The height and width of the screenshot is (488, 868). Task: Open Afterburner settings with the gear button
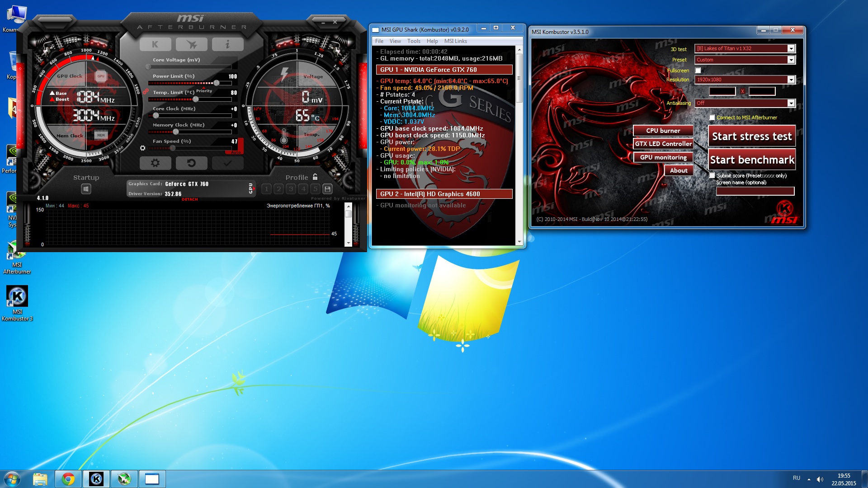(155, 163)
